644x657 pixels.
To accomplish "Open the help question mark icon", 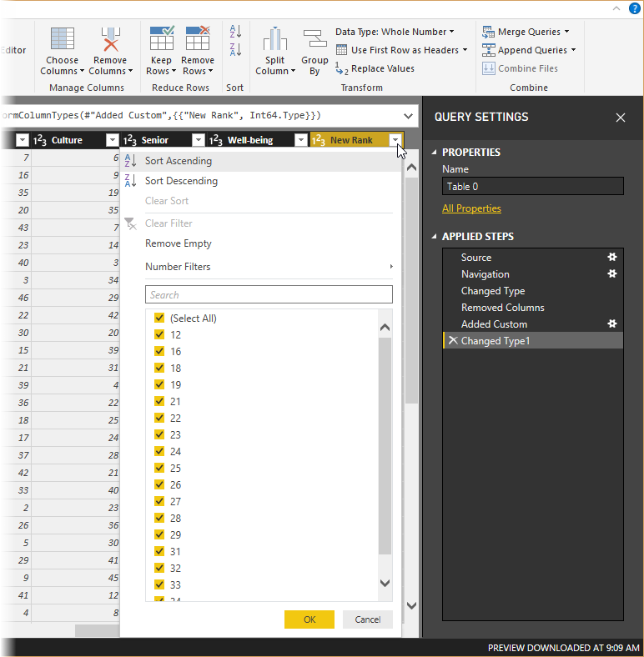I will 635,8.
